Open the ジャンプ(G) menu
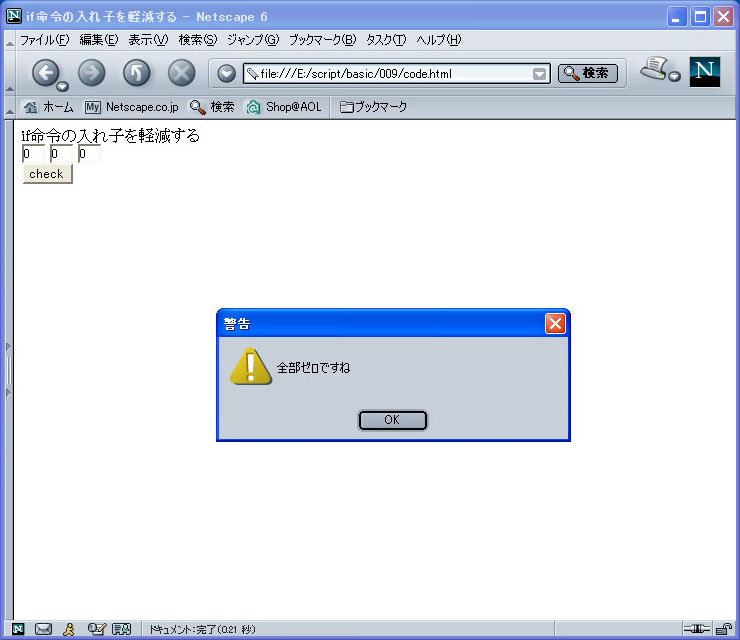This screenshot has width=740, height=640. (x=253, y=40)
